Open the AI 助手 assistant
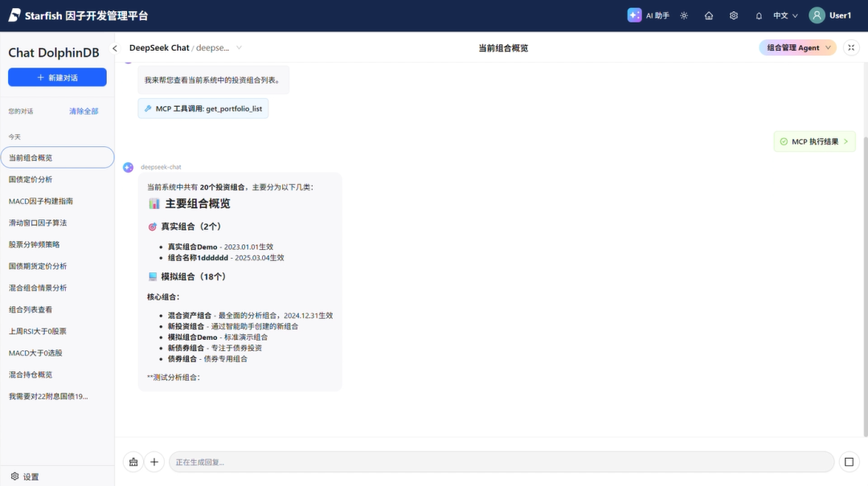868x486 pixels. click(x=649, y=15)
